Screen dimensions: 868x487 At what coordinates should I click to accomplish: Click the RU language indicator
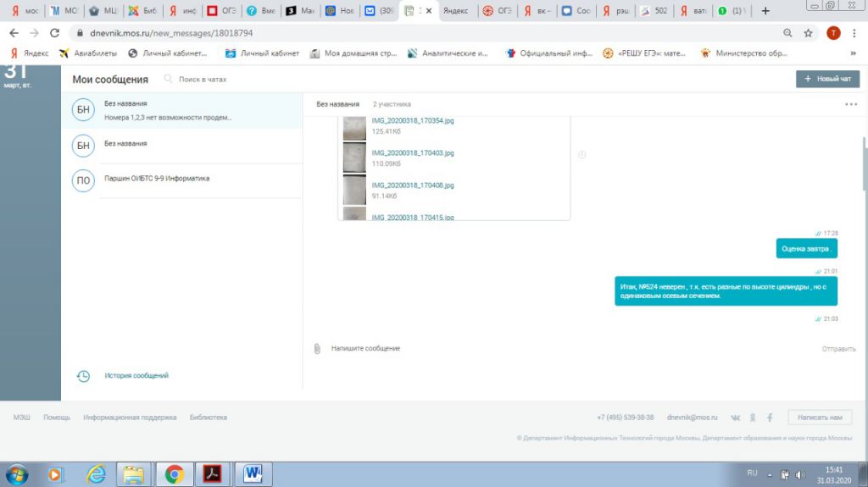pyautogui.click(x=752, y=473)
